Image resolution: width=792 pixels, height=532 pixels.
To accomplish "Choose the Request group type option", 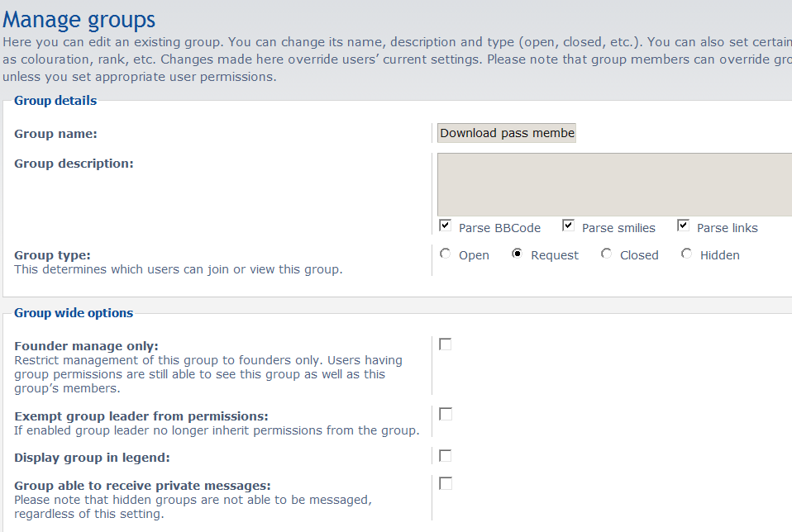I will tap(518, 254).
